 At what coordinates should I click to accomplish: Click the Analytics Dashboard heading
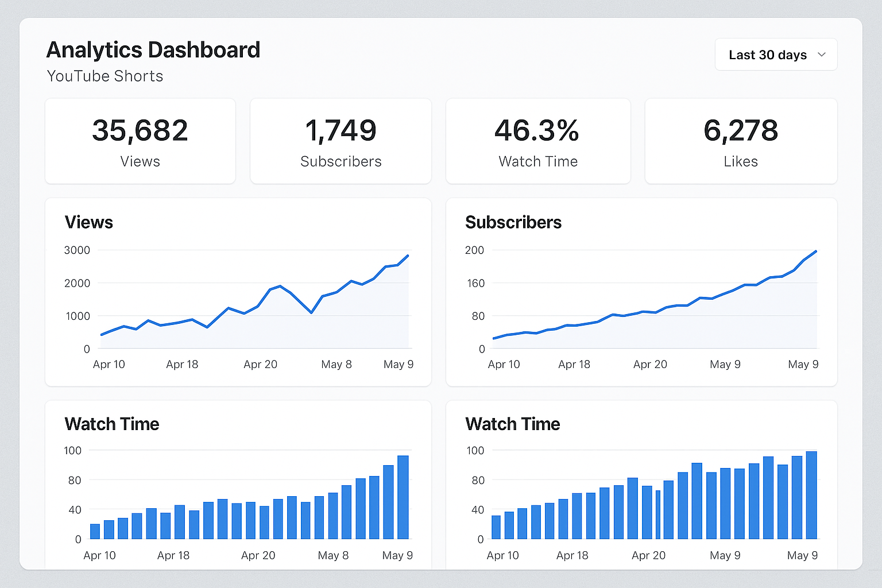(153, 50)
